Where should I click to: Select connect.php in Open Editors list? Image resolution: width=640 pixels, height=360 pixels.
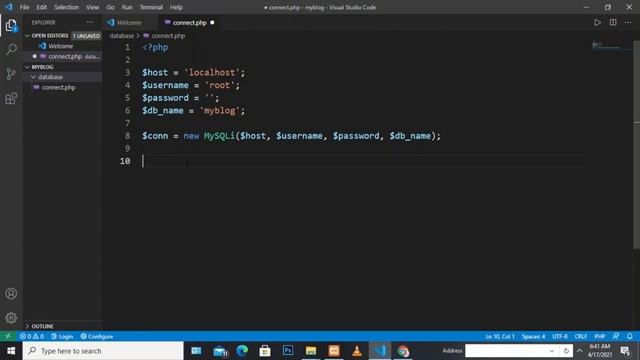pos(62,56)
